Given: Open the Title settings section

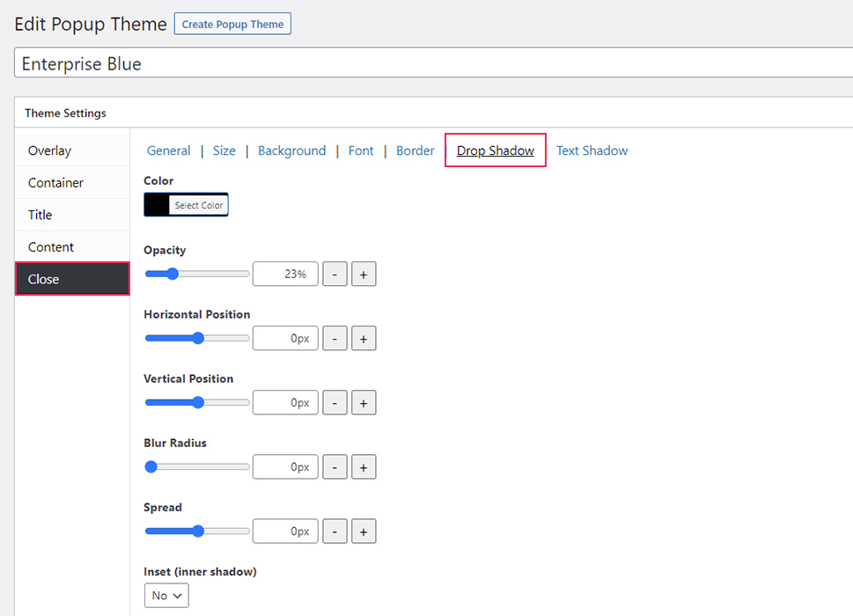Looking at the screenshot, I should point(40,214).
